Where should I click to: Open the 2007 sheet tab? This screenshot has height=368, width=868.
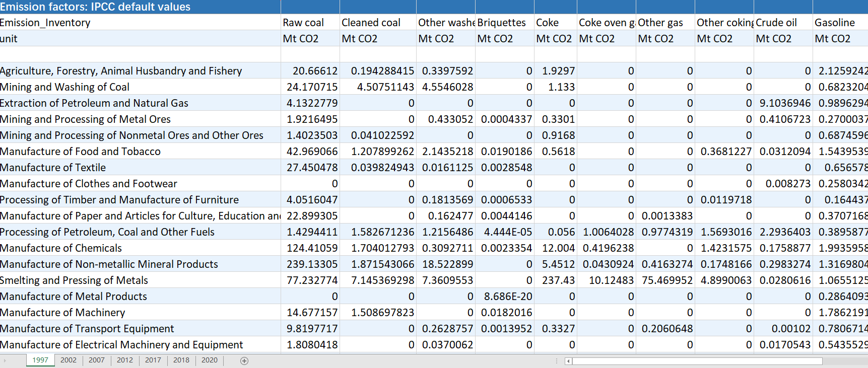97,360
